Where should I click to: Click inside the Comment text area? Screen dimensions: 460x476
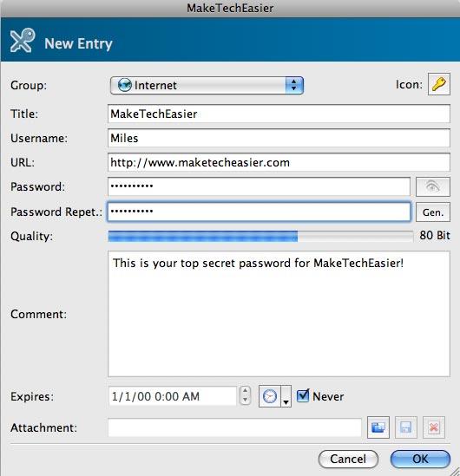coord(279,314)
